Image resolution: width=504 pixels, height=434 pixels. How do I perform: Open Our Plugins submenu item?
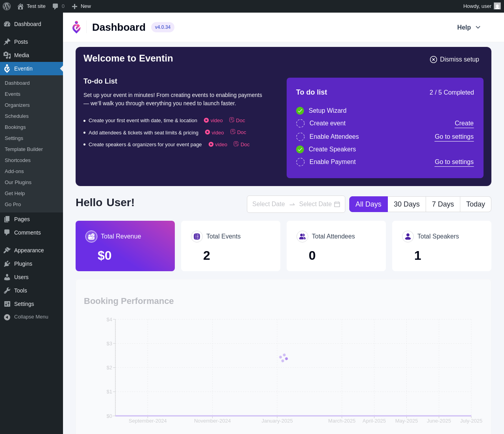click(x=18, y=183)
